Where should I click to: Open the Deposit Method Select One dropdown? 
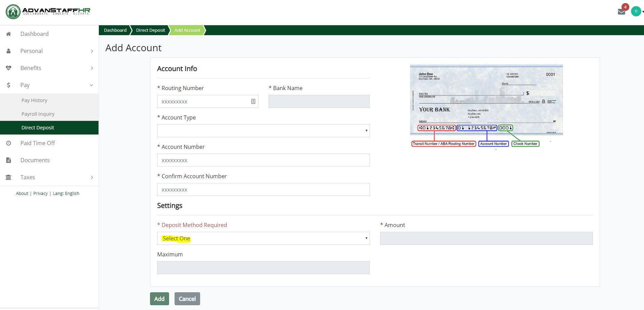(263, 238)
